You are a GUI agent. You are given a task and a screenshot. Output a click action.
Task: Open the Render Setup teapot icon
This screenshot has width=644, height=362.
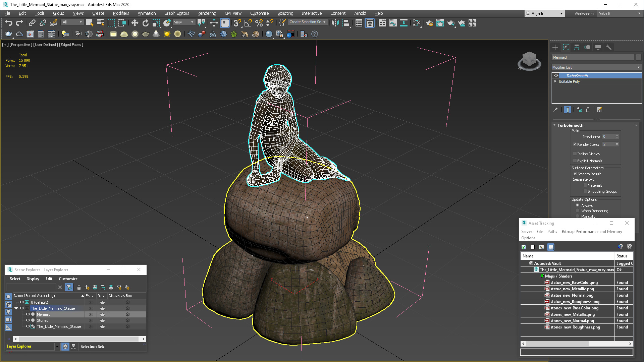[429, 23]
